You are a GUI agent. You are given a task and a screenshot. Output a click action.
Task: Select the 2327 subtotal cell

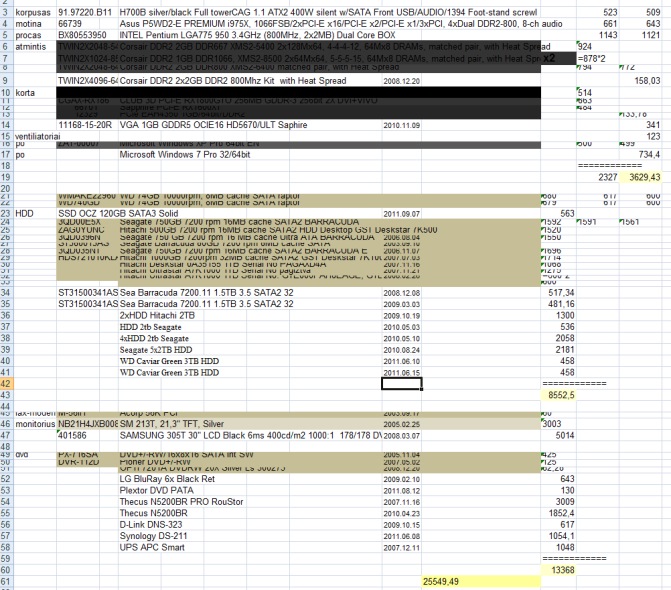click(597, 177)
